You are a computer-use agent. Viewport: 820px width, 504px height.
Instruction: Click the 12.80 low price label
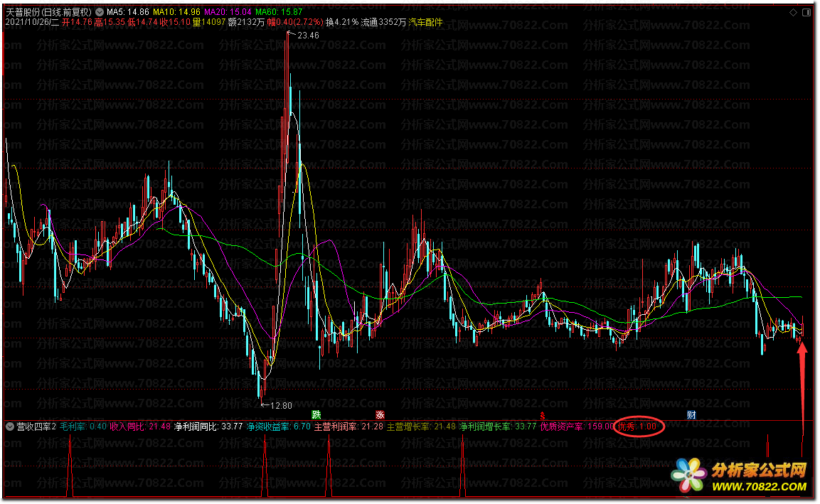(281, 406)
